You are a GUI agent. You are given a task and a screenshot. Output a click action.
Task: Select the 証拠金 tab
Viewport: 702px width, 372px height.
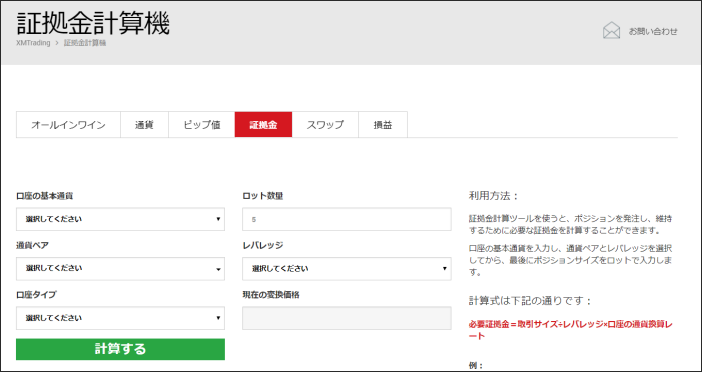tap(263, 124)
